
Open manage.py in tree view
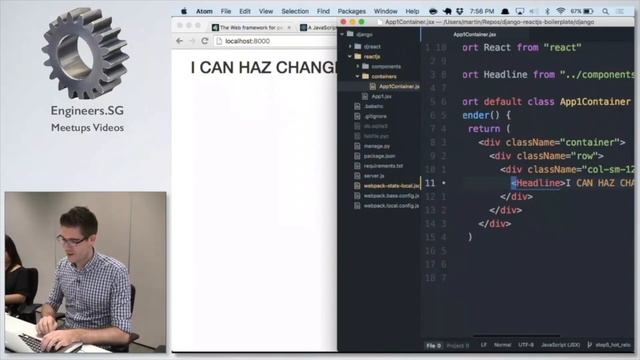pyautogui.click(x=377, y=146)
